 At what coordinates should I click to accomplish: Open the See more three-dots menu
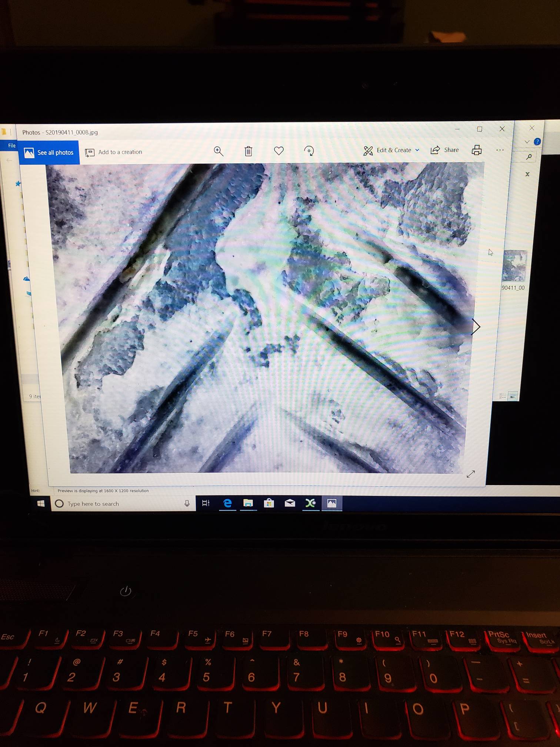coord(500,150)
